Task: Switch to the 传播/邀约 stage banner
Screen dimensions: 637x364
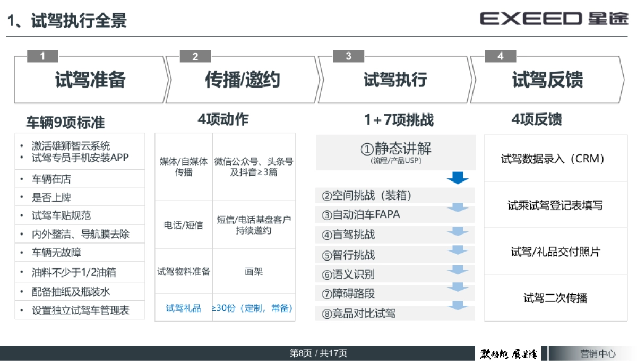Action: pyautogui.click(x=243, y=80)
